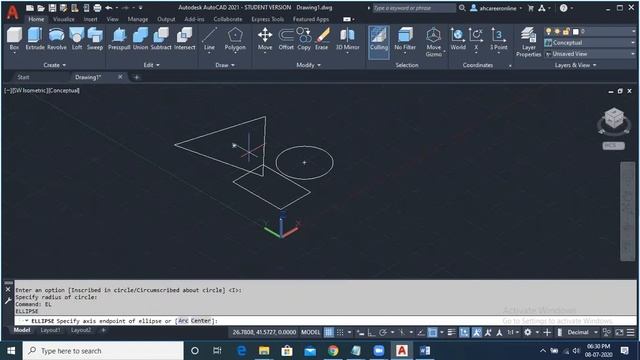The height and width of the screenshot is (360, 640).
Task: Open the Manage ribbon tab
Action: coord(138,19)
